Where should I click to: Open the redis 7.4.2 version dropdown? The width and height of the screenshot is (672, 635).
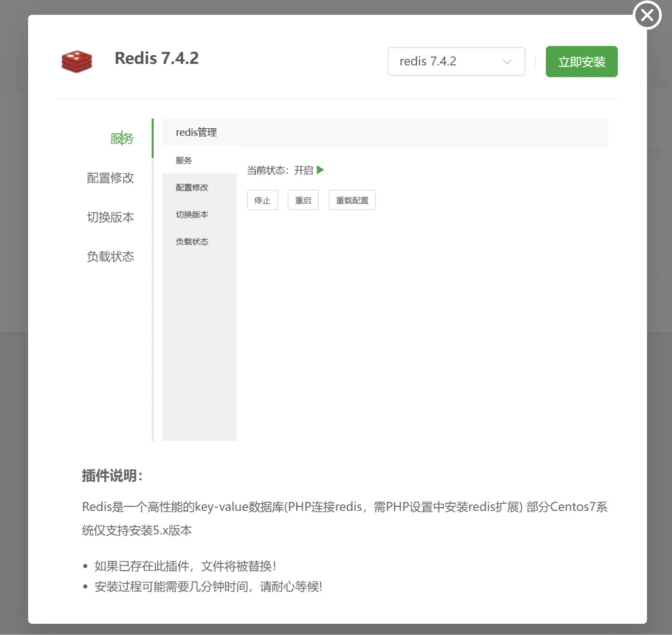[456, 61]
